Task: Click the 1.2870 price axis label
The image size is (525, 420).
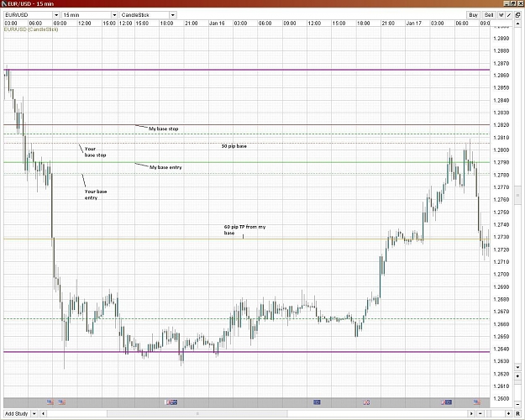Action: pyautogui.click(x=501, y=63)
